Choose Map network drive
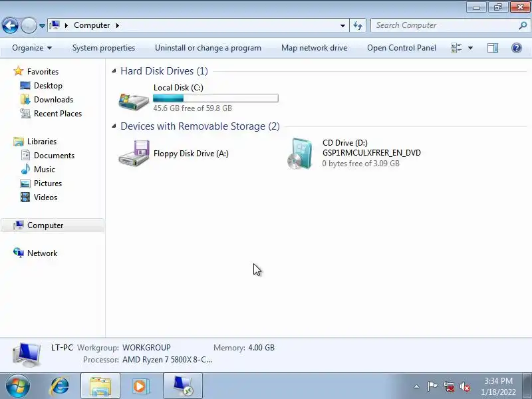This screenshot has height=399, width=532. [314, 48]
